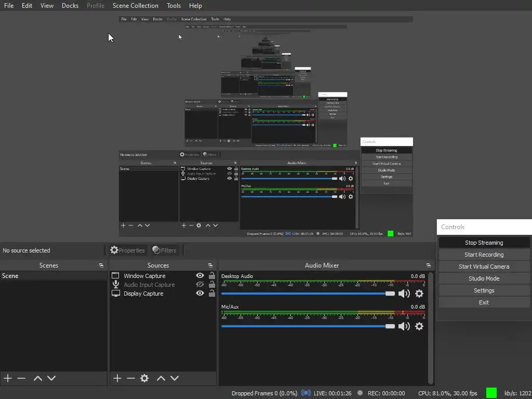Open the Edit menu
This screenshot has width=532, height=399.
point(27,5)
